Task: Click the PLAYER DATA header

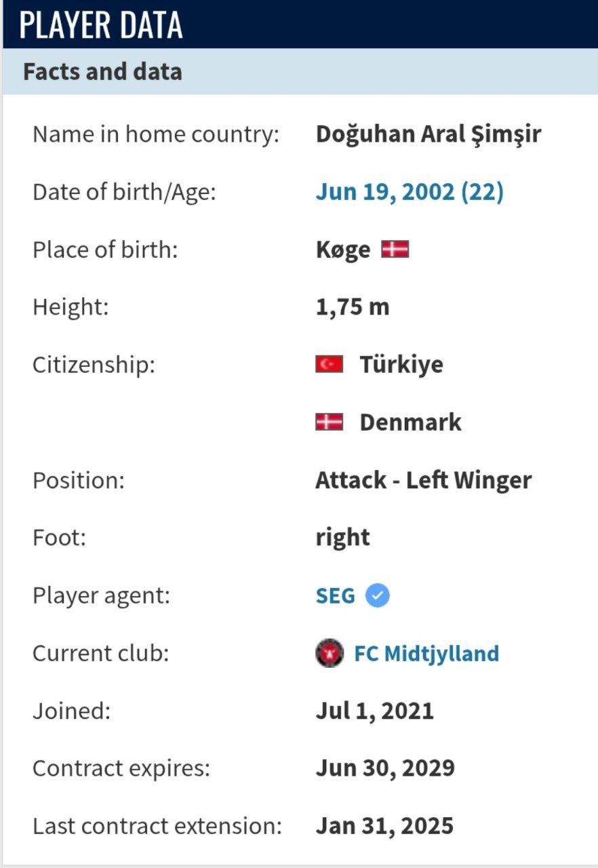Action: click(x=102, y=25)
